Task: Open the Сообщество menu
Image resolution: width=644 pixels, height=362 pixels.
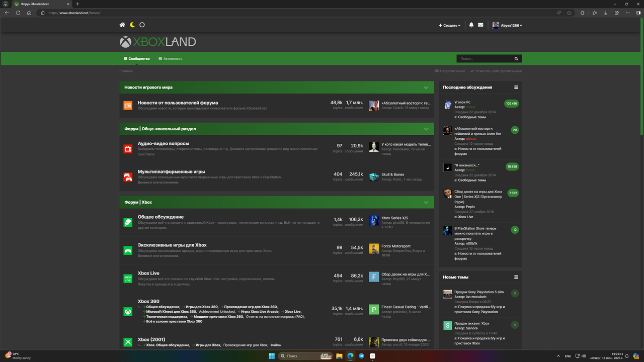Action: pos(137,58)
